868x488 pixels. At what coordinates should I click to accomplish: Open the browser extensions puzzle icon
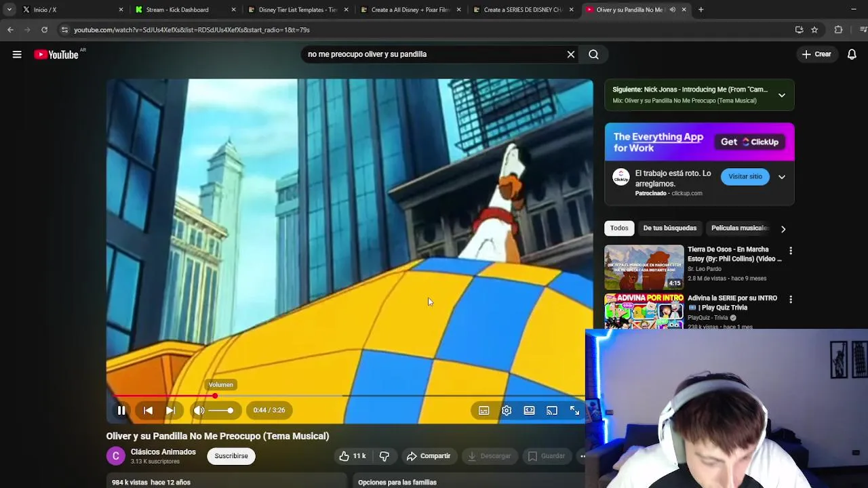click(x=838, y=30)
